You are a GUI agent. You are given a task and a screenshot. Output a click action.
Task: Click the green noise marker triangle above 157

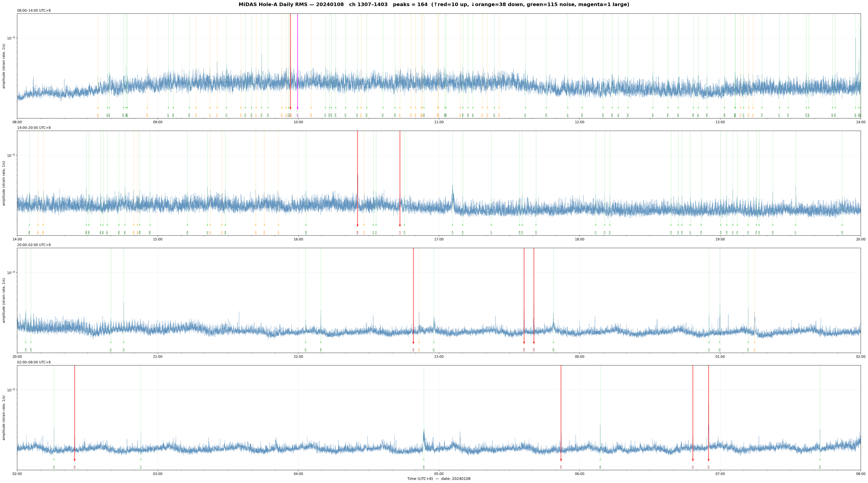pyautogui.click(x=141, y=459)
